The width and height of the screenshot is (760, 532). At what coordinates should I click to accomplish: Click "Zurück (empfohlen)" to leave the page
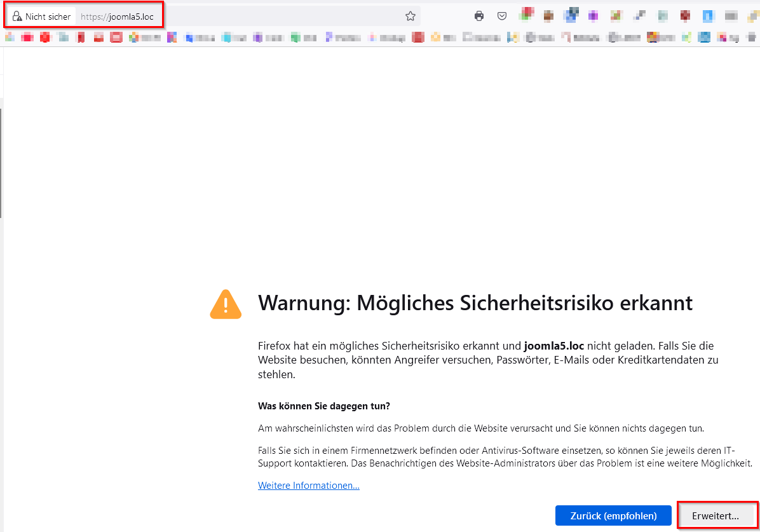(x=613, y=515)
